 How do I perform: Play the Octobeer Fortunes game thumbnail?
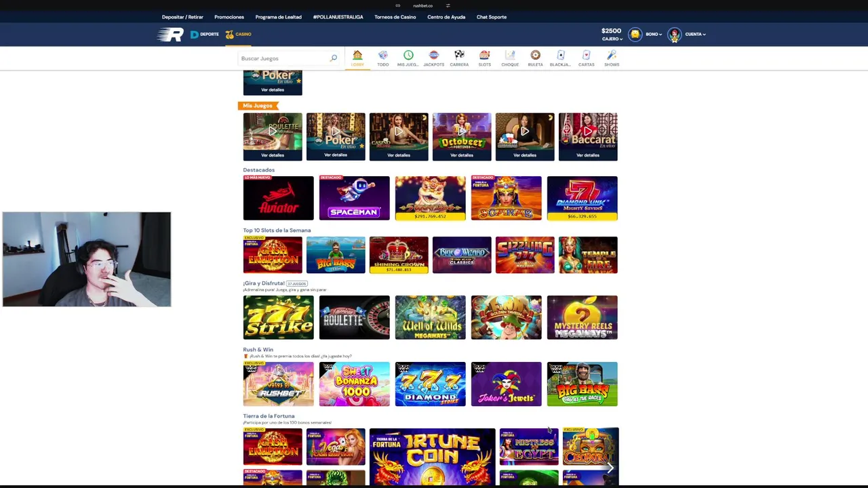(x=462, y=131)
